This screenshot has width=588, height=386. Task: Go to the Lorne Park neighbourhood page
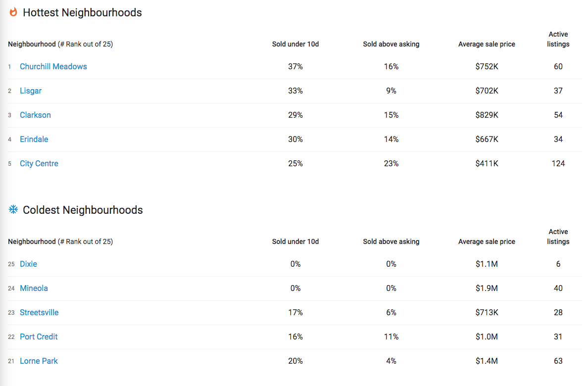tap(39, 361)
